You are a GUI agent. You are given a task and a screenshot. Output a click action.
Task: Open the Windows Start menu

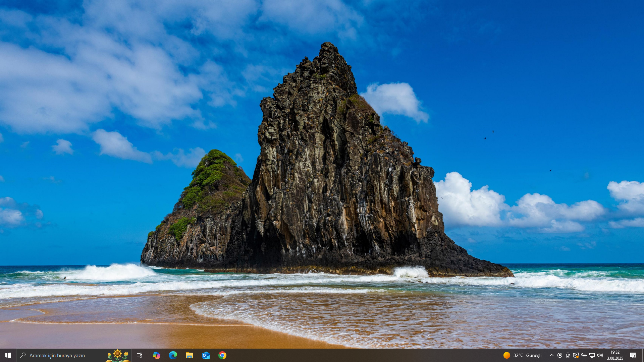click(8, 355)
